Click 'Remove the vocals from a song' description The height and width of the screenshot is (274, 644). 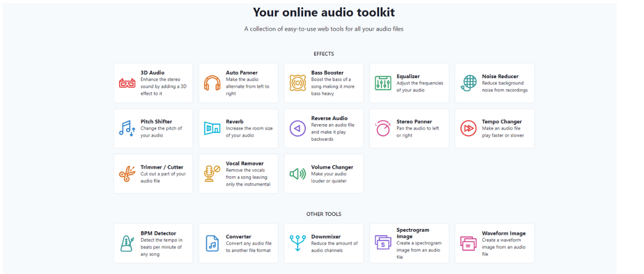(248, 177)
